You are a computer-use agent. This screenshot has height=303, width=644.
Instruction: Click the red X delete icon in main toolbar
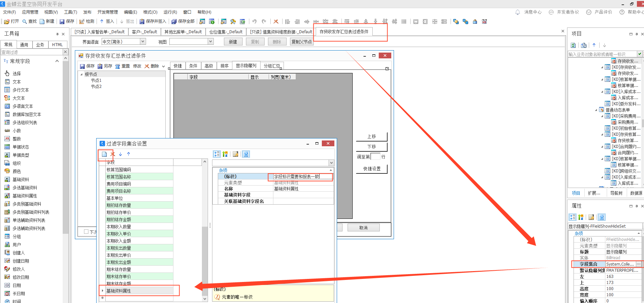(276, 21)
